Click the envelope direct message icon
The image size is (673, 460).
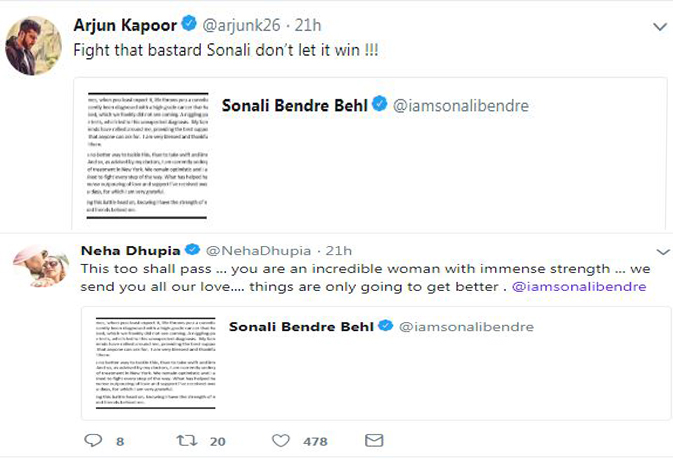pyautogui.click(x=374, y=440)
